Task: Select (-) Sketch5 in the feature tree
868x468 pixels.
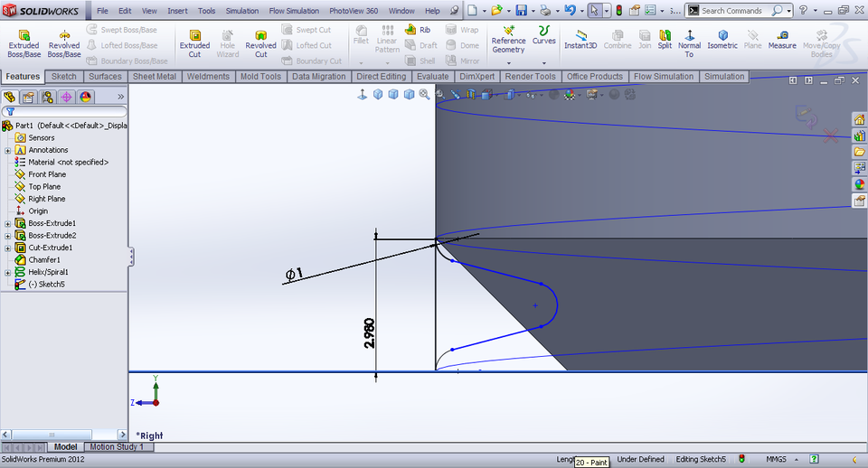Action: (x=46, y=284)
